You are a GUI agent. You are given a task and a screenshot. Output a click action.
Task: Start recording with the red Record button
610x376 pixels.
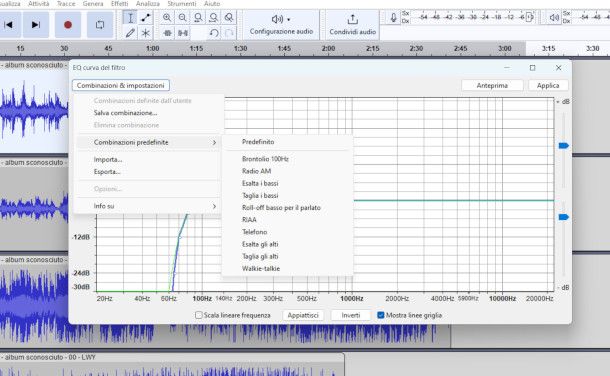pyautogui.click(x=68, y=25)
